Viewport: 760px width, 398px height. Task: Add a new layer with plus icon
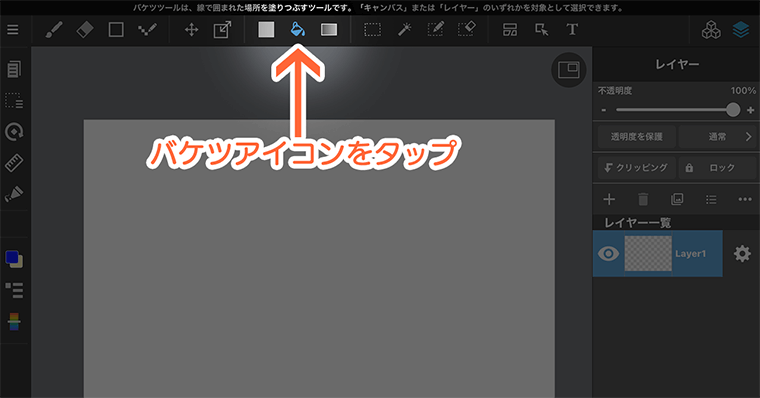(x=609, y=199)
